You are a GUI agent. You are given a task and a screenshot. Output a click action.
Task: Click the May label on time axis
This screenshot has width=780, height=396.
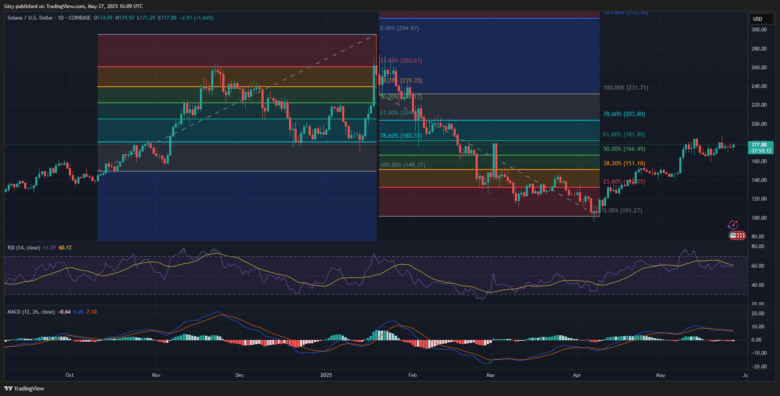tap(661, 375)
